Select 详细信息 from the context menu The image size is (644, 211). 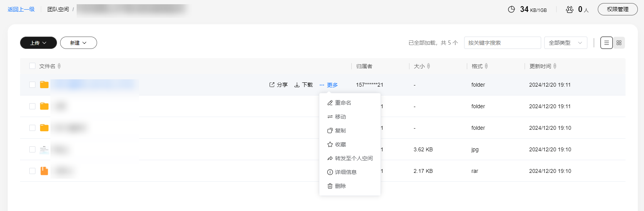350,172
